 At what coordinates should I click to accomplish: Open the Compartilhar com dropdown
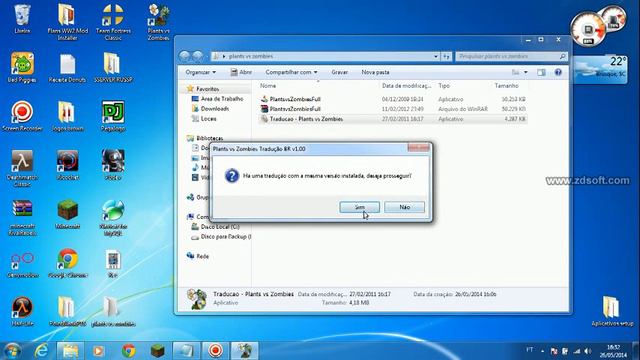pos(291,72)
